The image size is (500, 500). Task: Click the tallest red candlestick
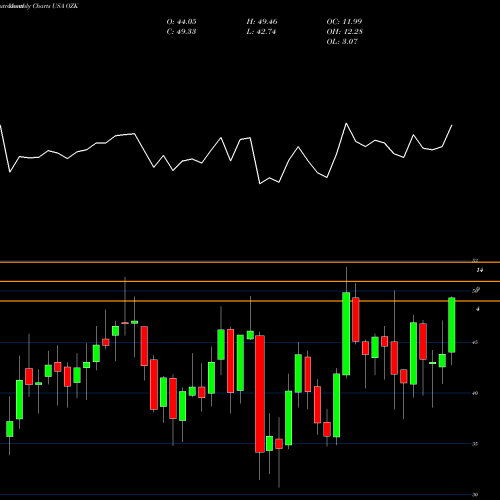pos(260,394)
